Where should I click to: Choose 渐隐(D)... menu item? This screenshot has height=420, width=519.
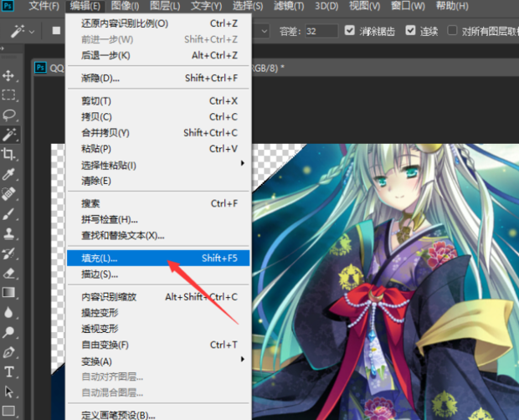pyautogui.click(x=158, y=78)
